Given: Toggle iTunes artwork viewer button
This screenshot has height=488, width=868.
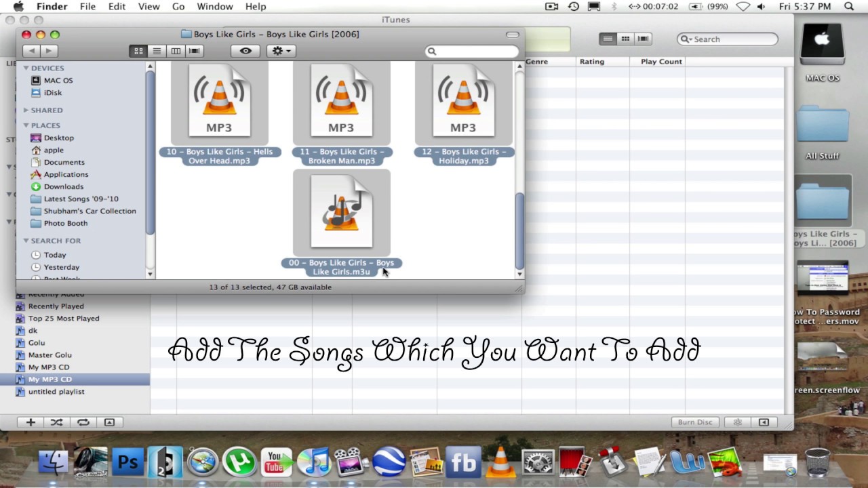Looking at the screenshot, I should tap(109, 422).
